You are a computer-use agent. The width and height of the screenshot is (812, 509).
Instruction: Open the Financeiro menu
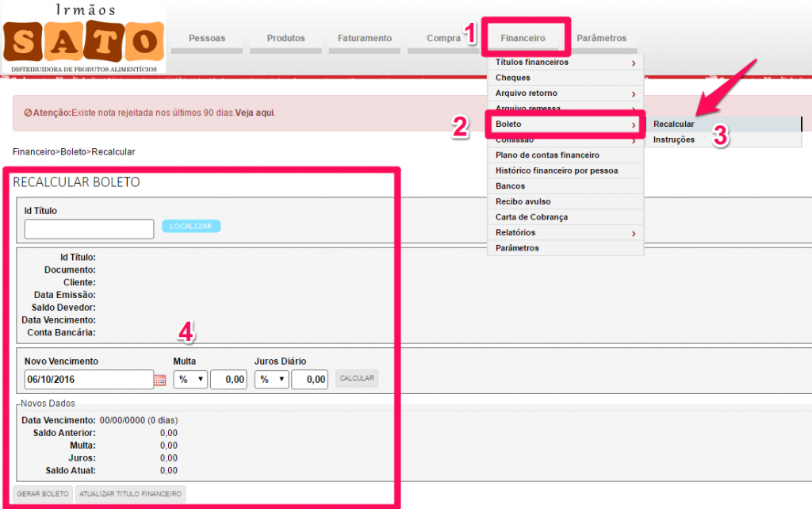coord(523,38)
